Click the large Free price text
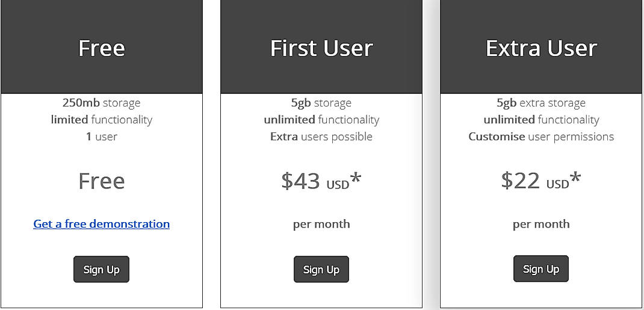 coord(101,181)
